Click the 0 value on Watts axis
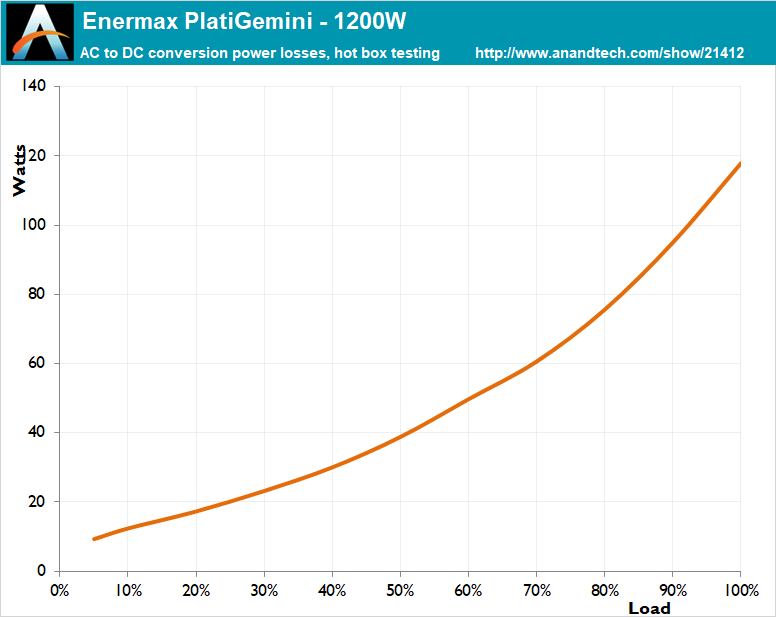This screenshot has height=617, width=776. point(41,570)
